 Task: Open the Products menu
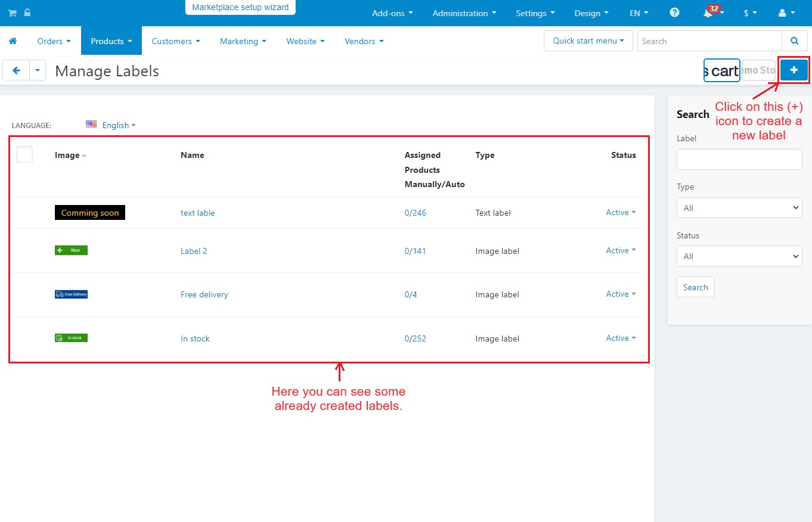coord(111,41)
